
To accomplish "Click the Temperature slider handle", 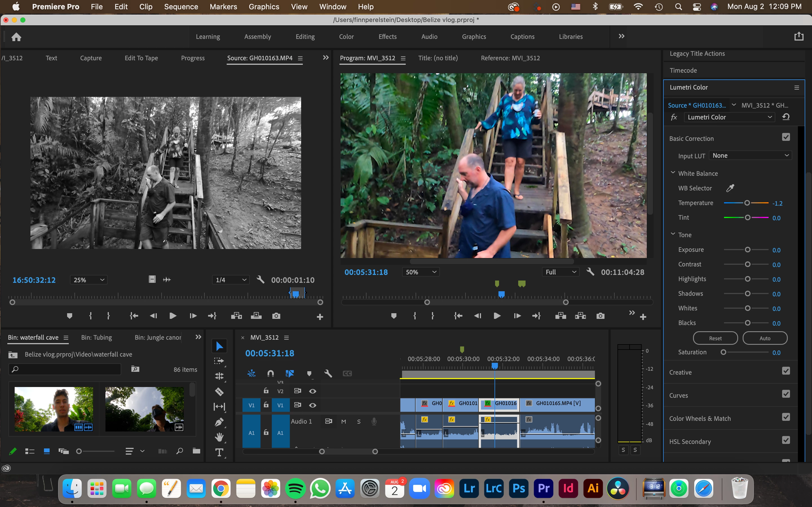I will click(747, 203).
